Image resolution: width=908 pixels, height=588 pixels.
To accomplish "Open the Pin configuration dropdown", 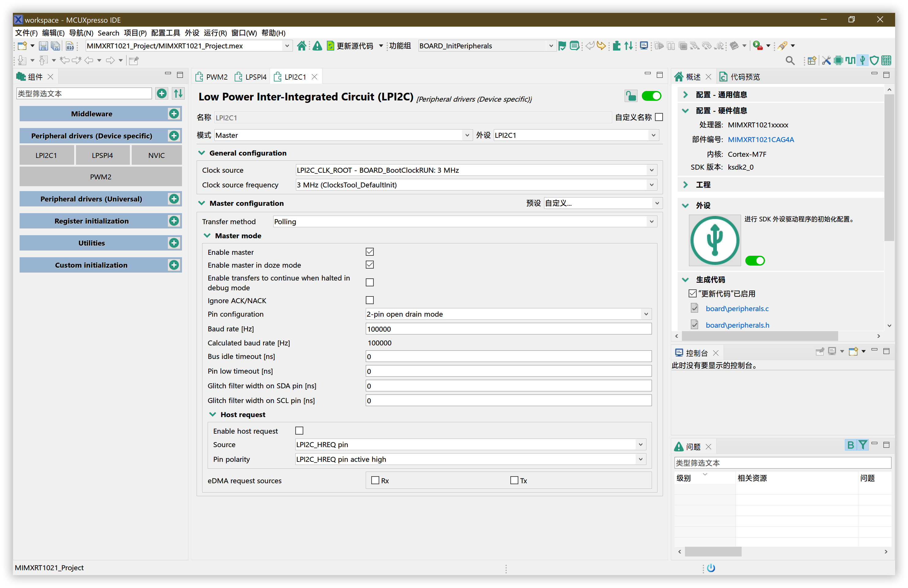I will [508, 314].
